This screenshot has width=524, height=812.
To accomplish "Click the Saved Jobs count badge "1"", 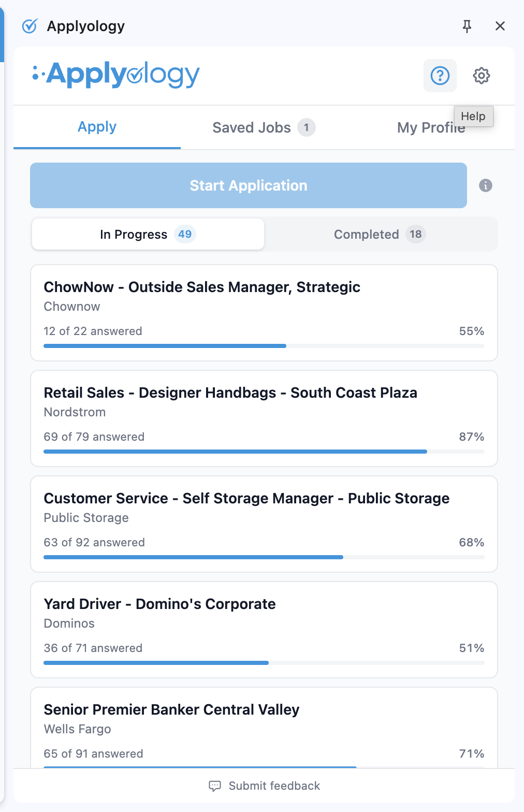I will click(x=307, y=127).
